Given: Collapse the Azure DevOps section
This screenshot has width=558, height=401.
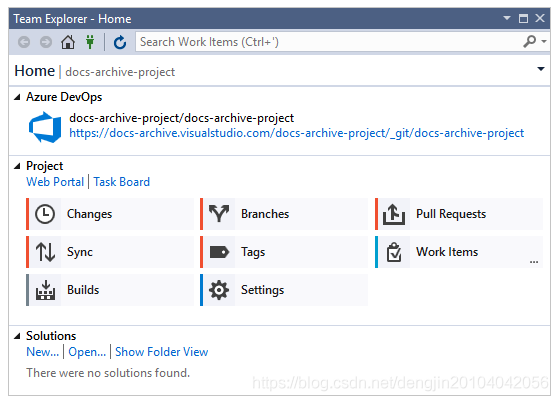Looking at the screenshot, I should click(x=17, y=97).
